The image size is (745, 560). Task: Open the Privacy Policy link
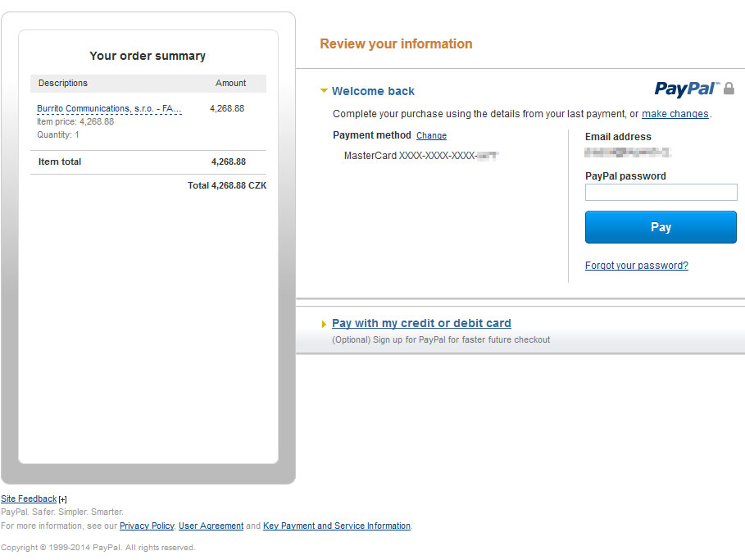[x=147, y=526]
